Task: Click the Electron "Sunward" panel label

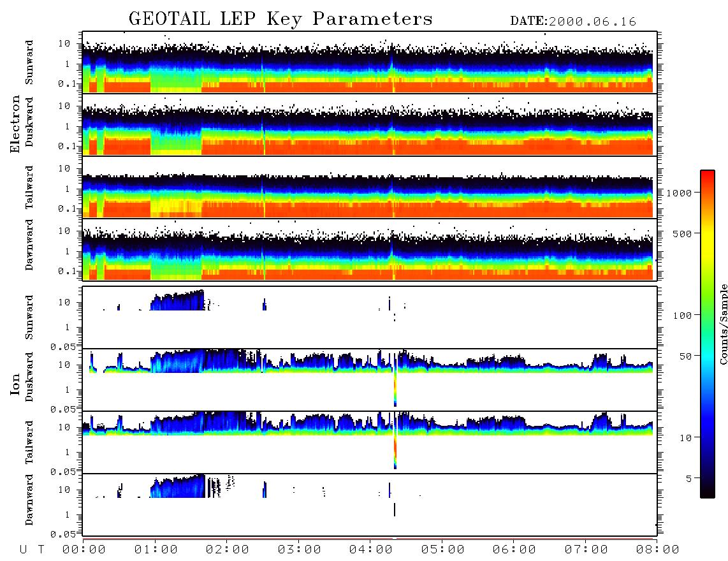Action: pos(29,62)
